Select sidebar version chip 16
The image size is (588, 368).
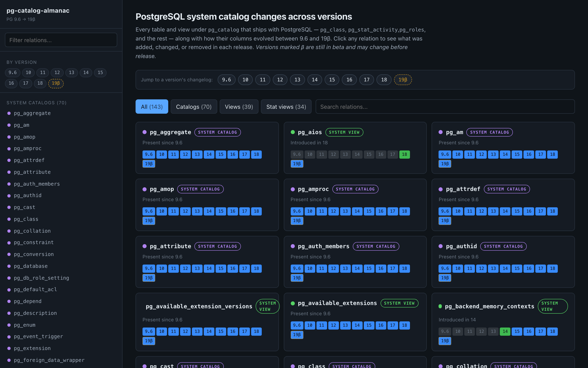click(x=11, y=83)
